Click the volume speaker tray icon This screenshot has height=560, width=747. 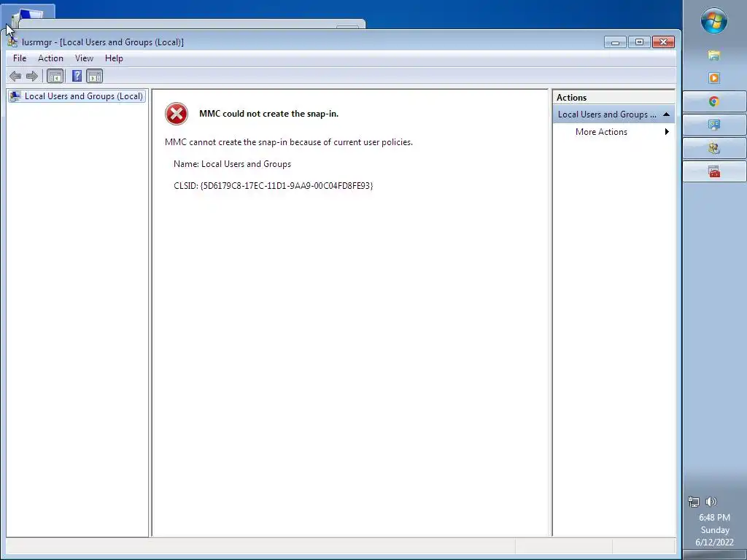(x=711, y=502)
